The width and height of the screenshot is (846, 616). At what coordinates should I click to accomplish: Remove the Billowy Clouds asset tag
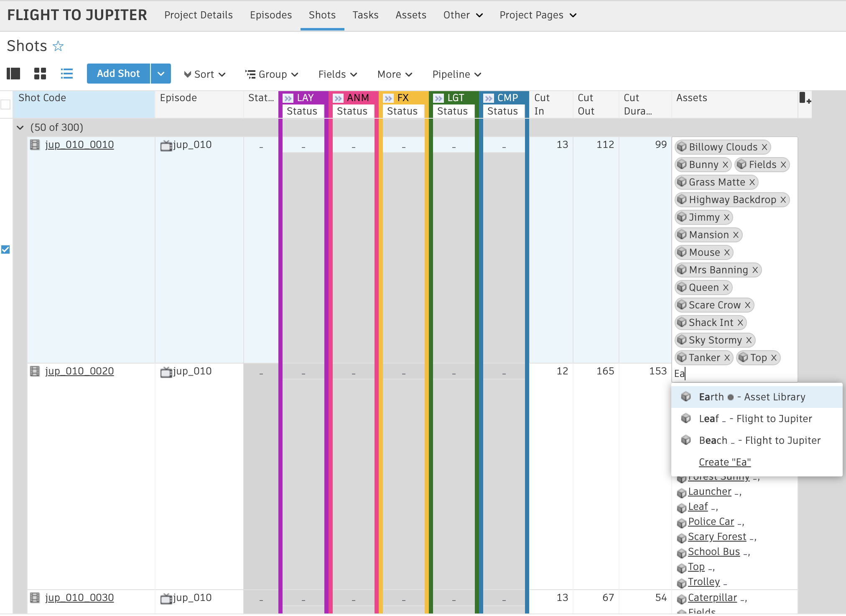tap(764, 147)
